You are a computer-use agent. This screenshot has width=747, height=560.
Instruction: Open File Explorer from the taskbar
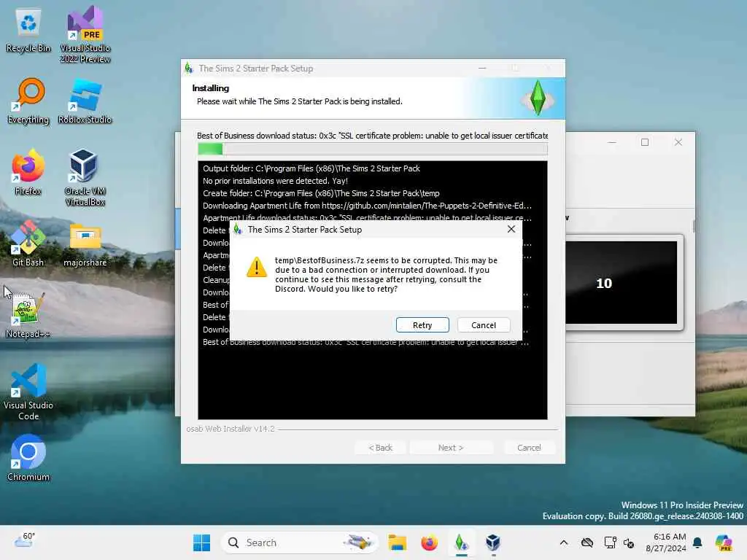397,542
